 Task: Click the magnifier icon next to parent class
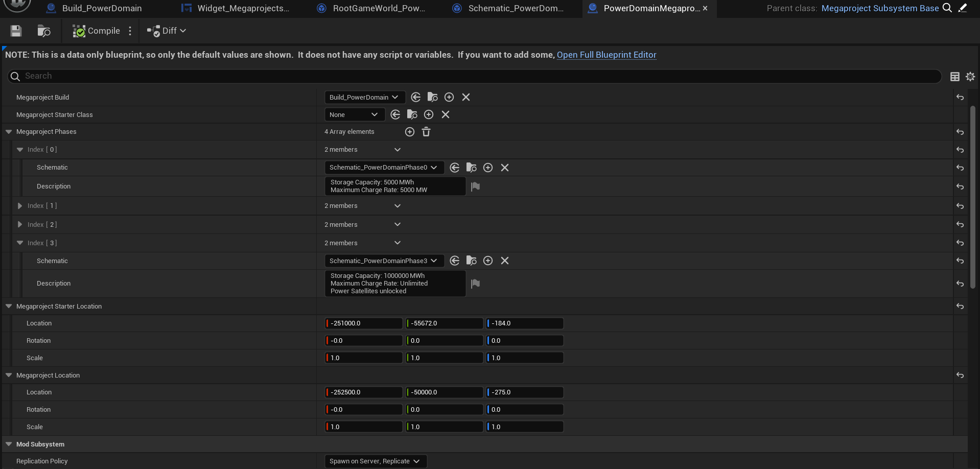click(x=947, y=8)
